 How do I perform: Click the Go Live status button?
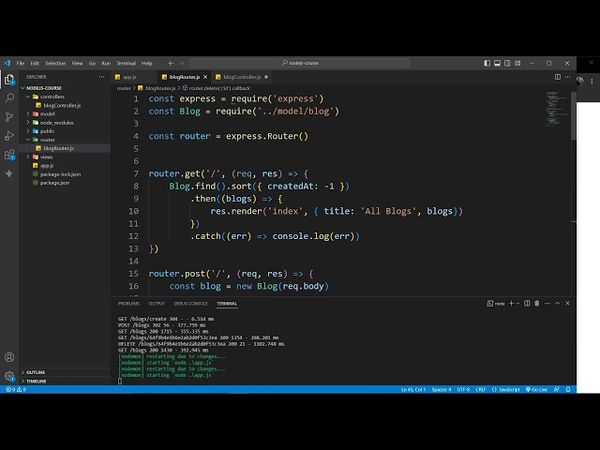click(536, 390)
